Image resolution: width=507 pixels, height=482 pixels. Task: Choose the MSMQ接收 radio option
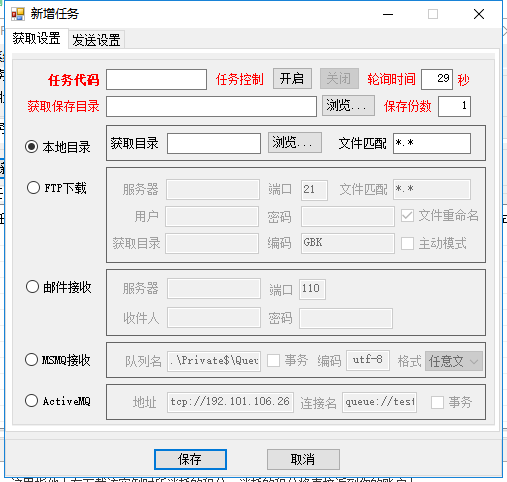pos(31,360)
